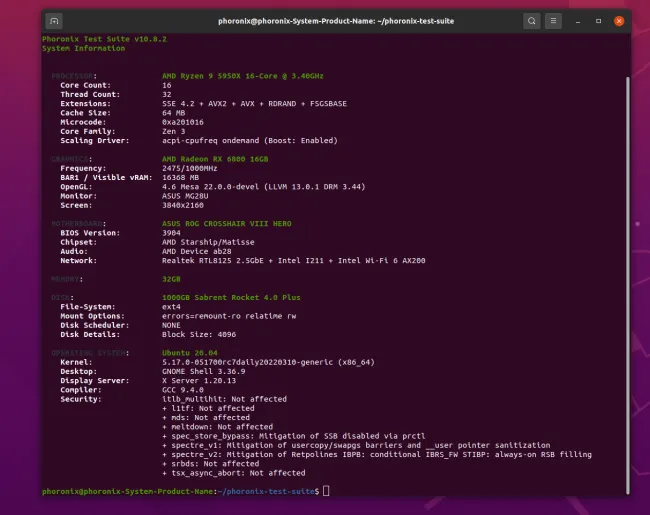Click 'Block Size: 4096' text
The width and height of the screenshot is (650, 515).
click(x=199, y=334)
